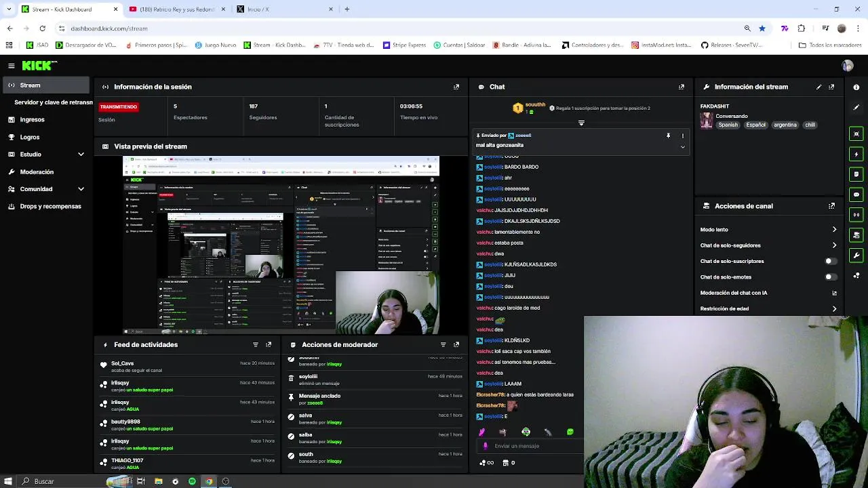The width and height of the screenshot is (868, 488).
Task: Open Servidor y clave de retransmisión
Action: coord(53,102)
